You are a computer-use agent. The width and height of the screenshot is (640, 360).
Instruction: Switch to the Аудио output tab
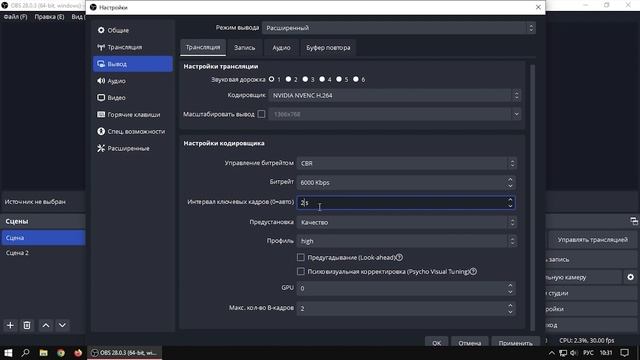click(x=281, y=47)
